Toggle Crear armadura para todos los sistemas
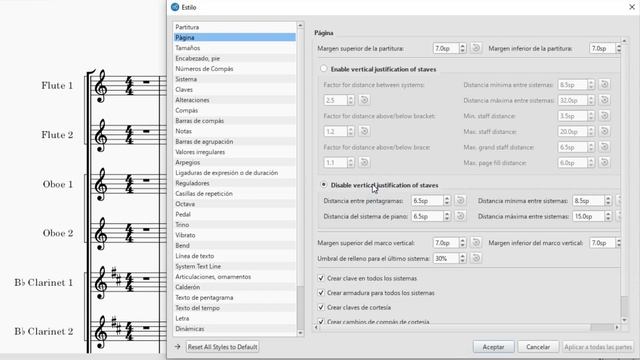The width and height of the screenshot is (640, 360). pyautogui.click(x=321, y=293)
